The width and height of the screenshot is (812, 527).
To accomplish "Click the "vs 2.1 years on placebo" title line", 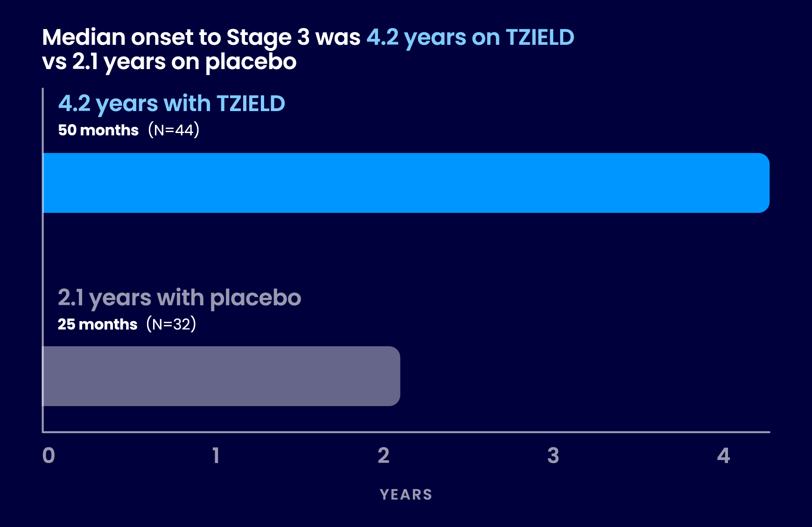I will point(169,62).
